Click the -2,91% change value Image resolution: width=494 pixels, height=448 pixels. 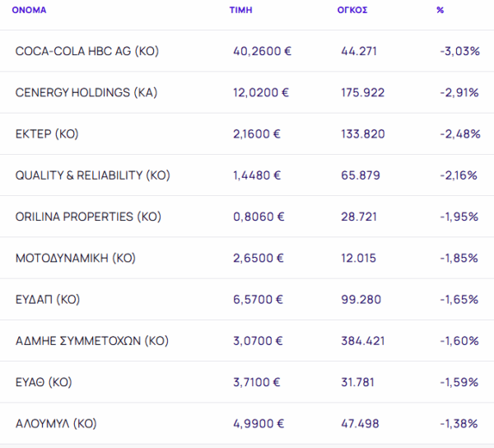tap(459, 92)
